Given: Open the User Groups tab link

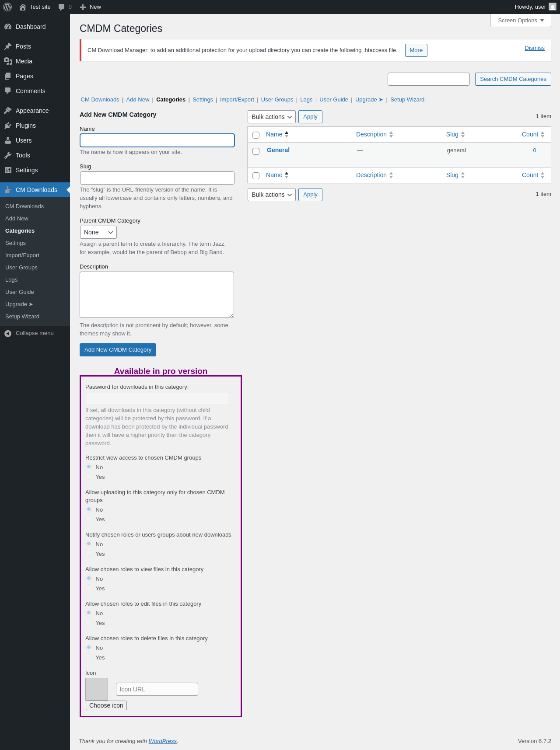Looking at the screenshot, I should tap(277, 100).
